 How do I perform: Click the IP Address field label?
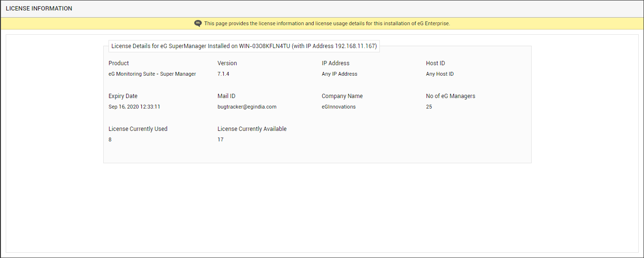[x=336, y=63]
